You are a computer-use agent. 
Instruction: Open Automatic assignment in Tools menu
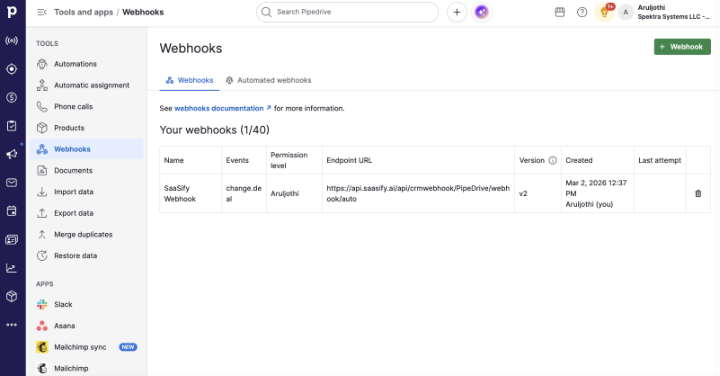pos(87,85)
